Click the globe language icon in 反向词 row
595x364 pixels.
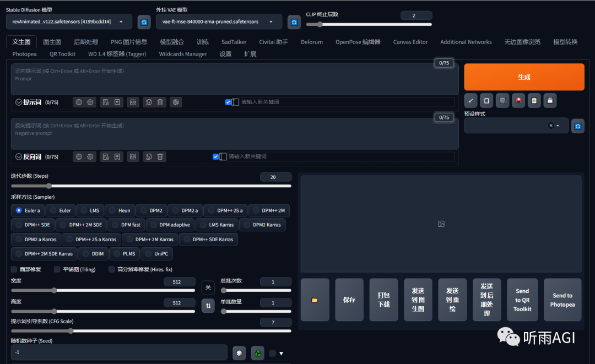pyautogui.click(x=79, y=156)
